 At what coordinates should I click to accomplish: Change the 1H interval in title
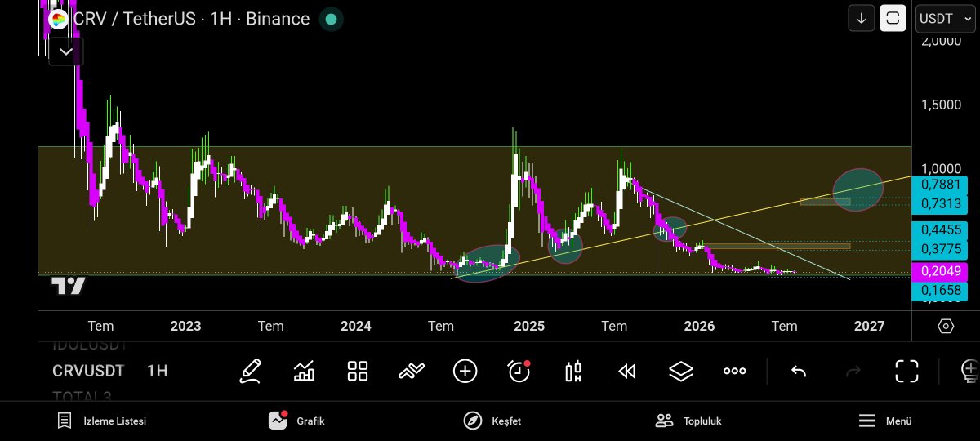(221, 19)
